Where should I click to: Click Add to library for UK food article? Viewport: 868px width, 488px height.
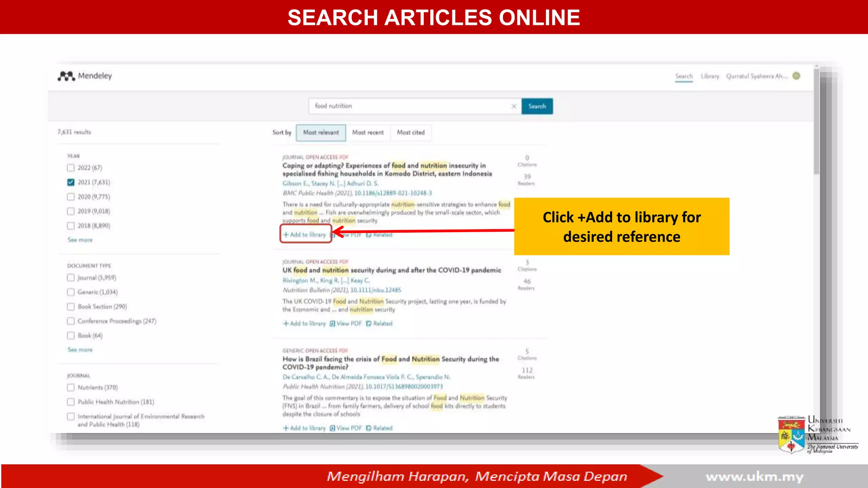click(x=304, y=324)
